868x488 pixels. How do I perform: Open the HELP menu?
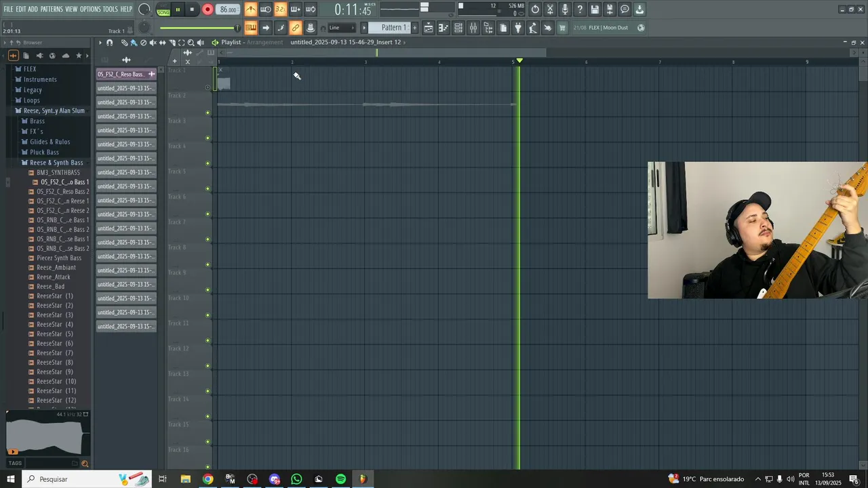click(126, 9)
